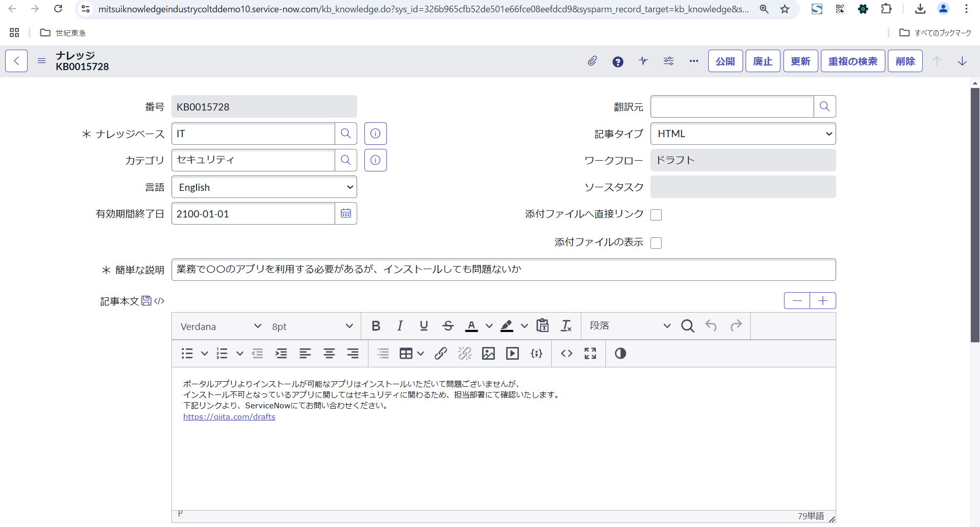Insert media video into the article

[512, 354]
